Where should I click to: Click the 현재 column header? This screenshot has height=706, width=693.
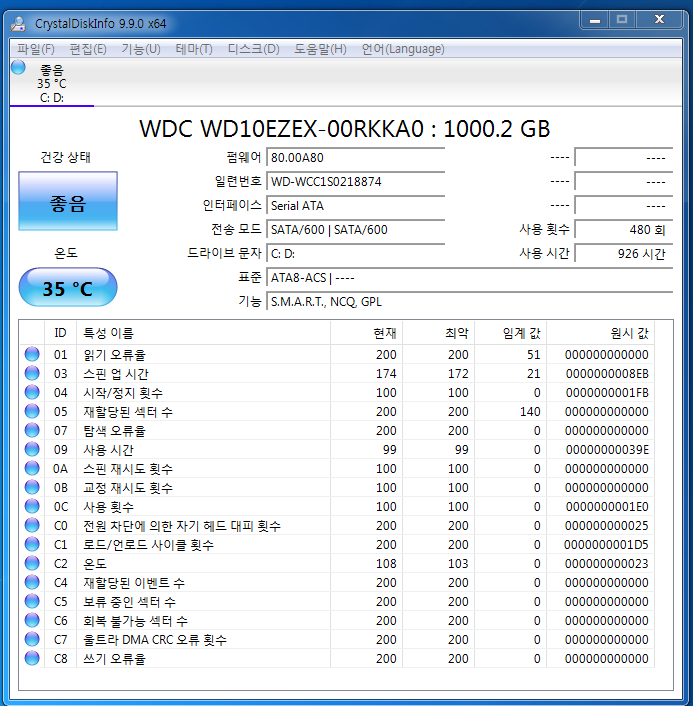coord(367,333)
